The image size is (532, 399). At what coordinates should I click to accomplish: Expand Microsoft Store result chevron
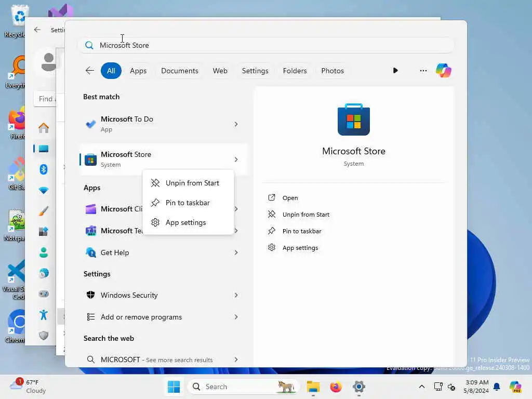click(236, 159)
